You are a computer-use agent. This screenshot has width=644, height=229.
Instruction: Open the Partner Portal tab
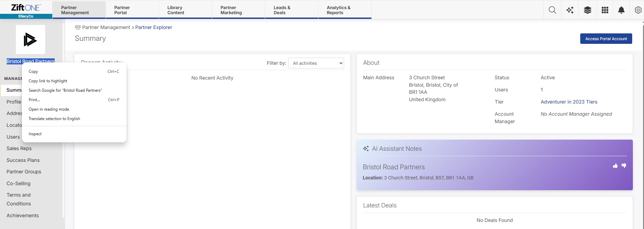pyautogui.click(x=132, y=10)
